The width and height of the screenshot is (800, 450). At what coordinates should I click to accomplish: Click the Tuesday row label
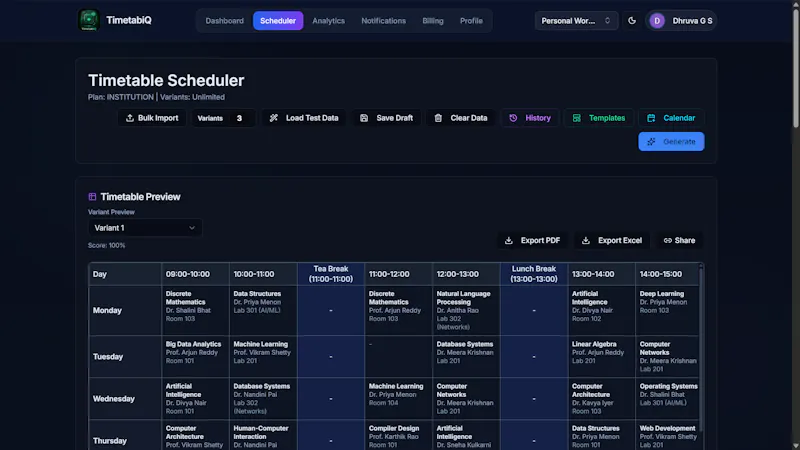click(x=125, y=357)
